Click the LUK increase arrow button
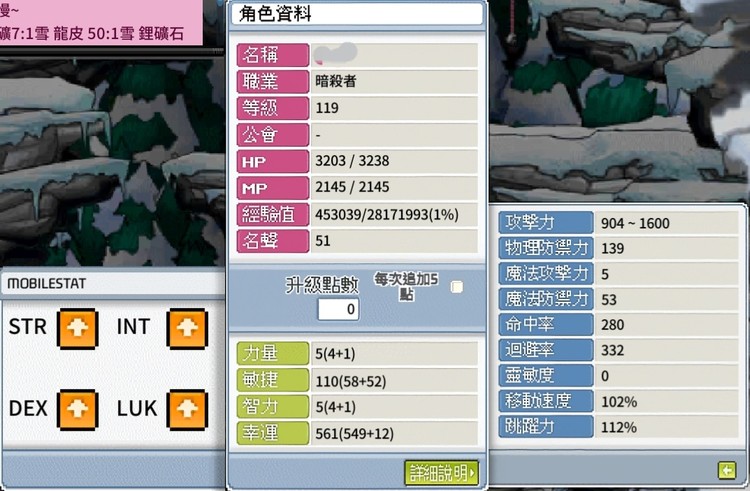 point(187,409)
